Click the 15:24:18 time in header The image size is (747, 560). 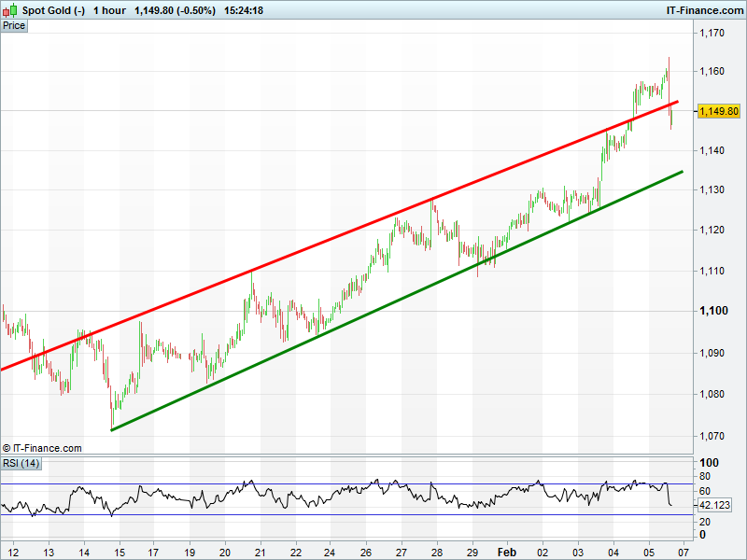(x=243, y=10)
